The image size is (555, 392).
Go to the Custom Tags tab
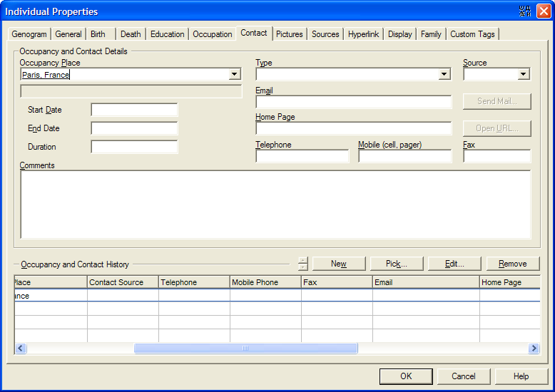(x=472, y=34)
